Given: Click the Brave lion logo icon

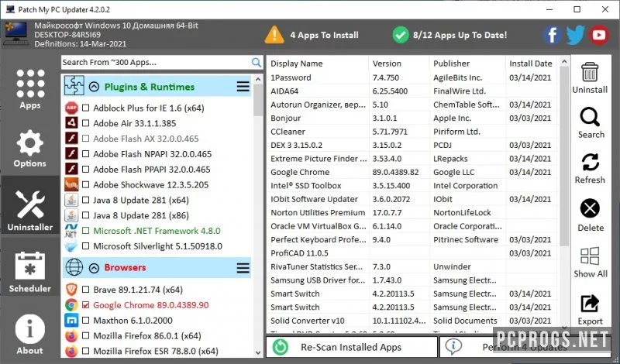Looking at the screenshot, I should coord(71,290).
